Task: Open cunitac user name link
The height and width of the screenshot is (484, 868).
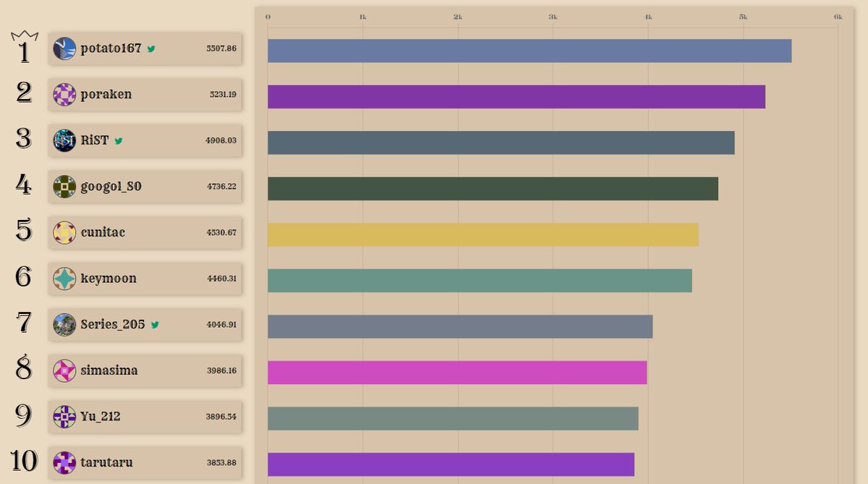Action: coord(103,232)
